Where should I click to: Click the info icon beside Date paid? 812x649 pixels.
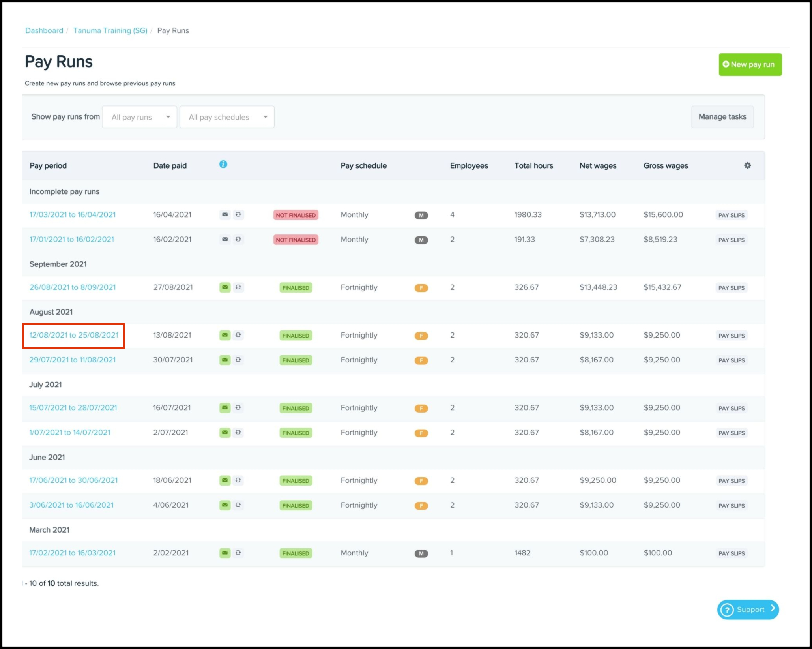point(223,164)
